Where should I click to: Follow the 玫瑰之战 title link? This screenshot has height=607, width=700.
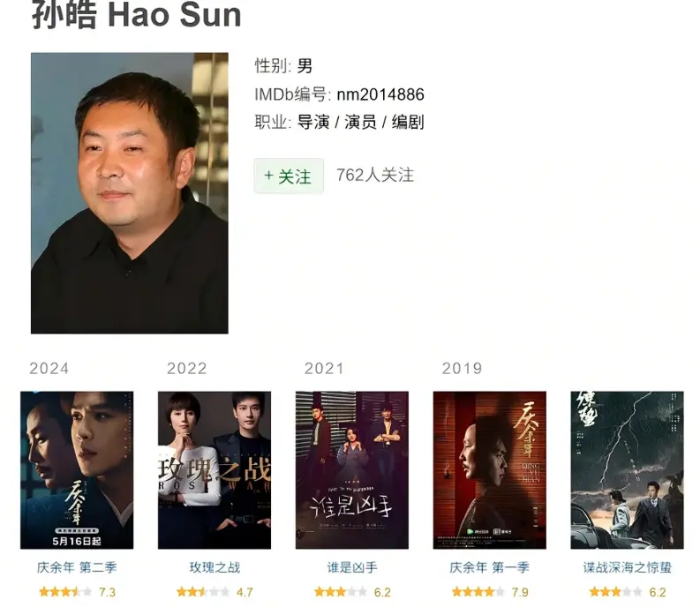pos(215,567)
